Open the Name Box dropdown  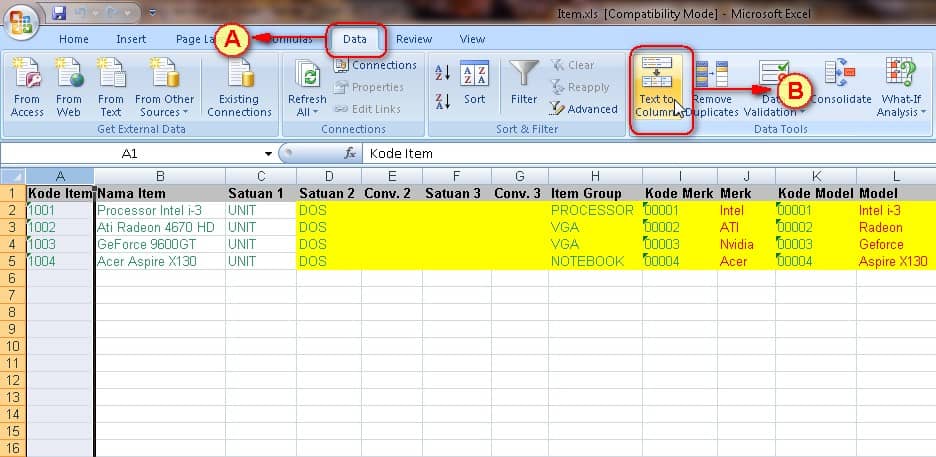[x=268, y=154]
